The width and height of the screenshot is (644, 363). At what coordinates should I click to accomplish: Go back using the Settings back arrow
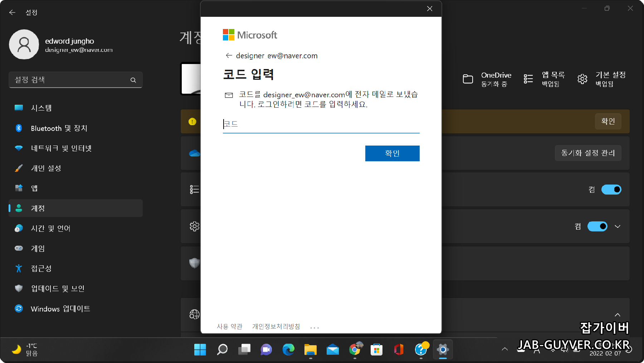(13, 13)
